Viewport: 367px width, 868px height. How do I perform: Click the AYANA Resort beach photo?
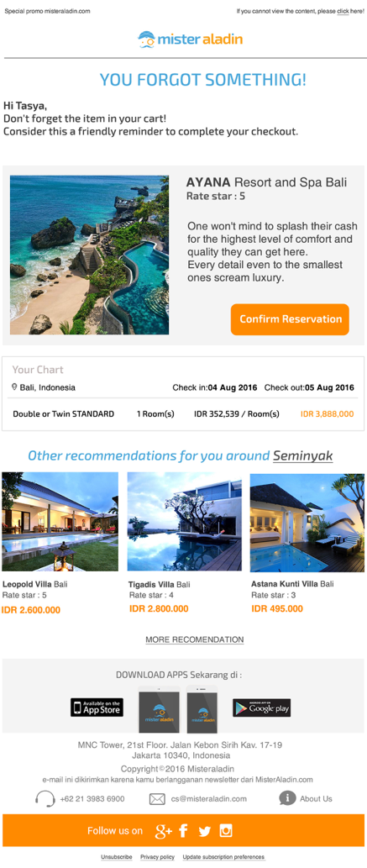(89, 255)
